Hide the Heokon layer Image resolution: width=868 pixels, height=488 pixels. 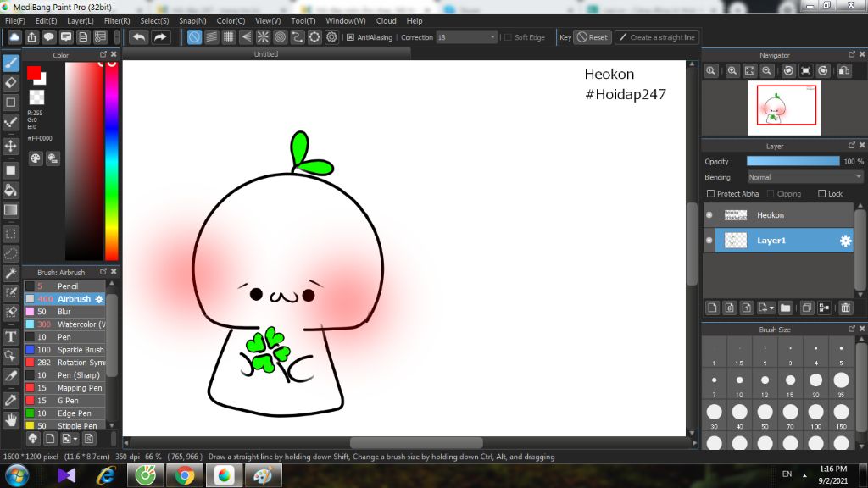coord(709,215)
